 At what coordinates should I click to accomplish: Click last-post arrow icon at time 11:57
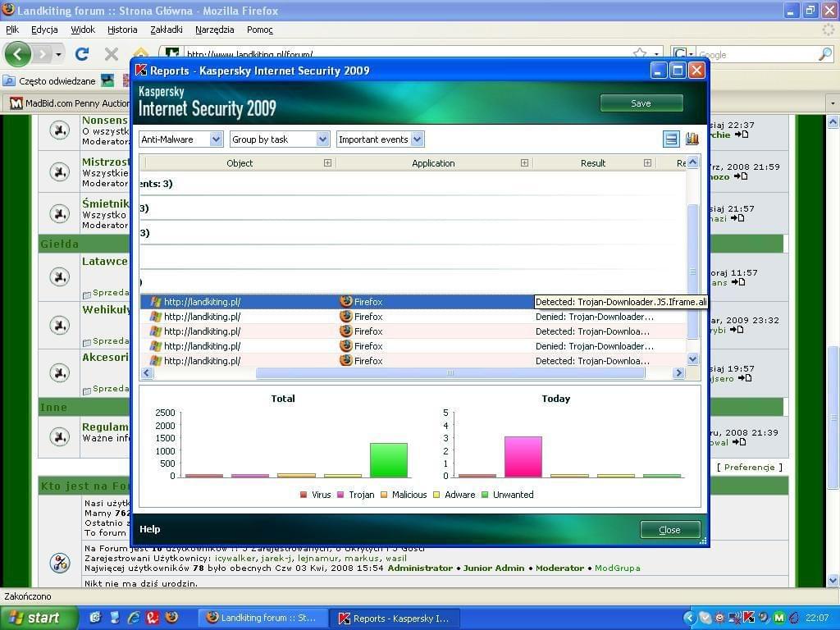(x=738, y=282)
